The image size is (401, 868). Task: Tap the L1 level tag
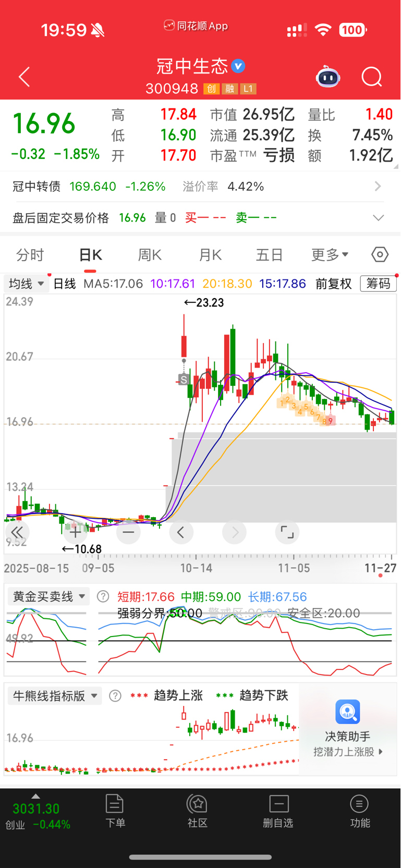[x=248, y=89]
